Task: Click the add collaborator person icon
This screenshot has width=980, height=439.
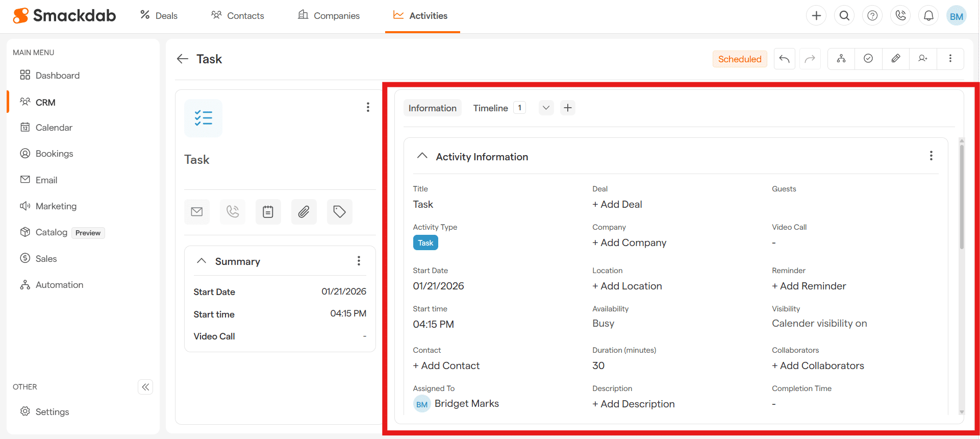Action: (x=922, y=59)
